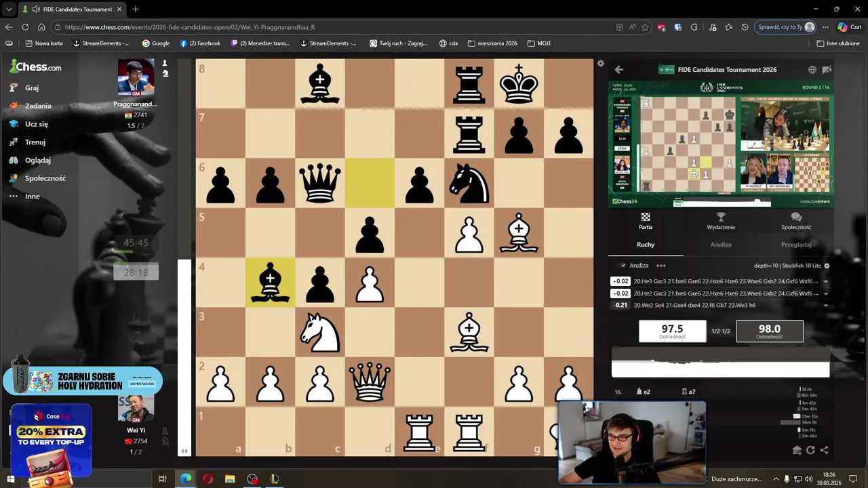Open Ucz się in the sidebar
This screenshot has width=868, height=488.
29,124
